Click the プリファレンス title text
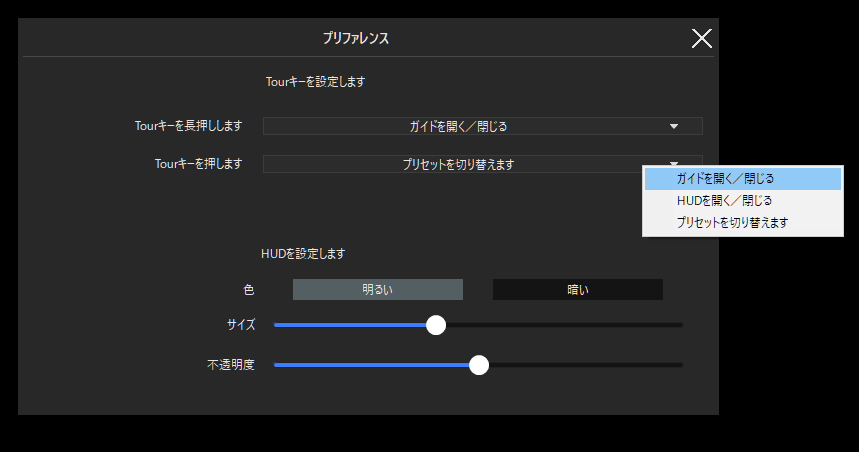The height and width of the screenshot is (452, 859). tap(356, 38)
